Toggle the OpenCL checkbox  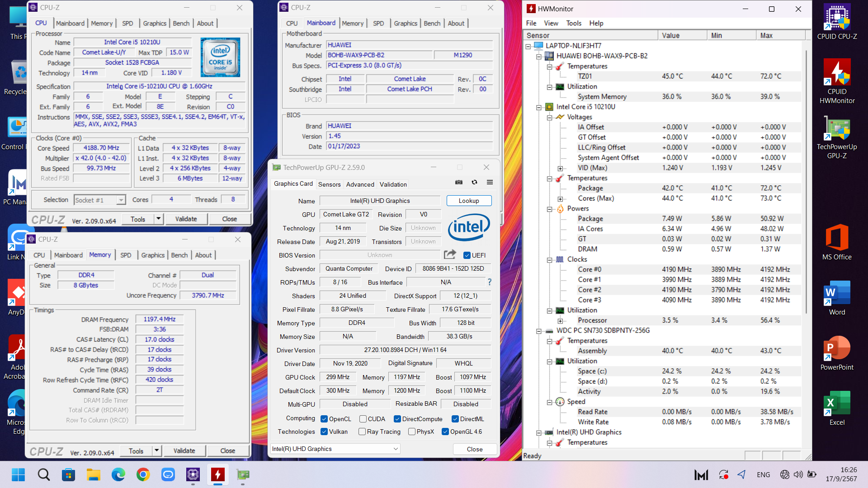tap(324, 419)
